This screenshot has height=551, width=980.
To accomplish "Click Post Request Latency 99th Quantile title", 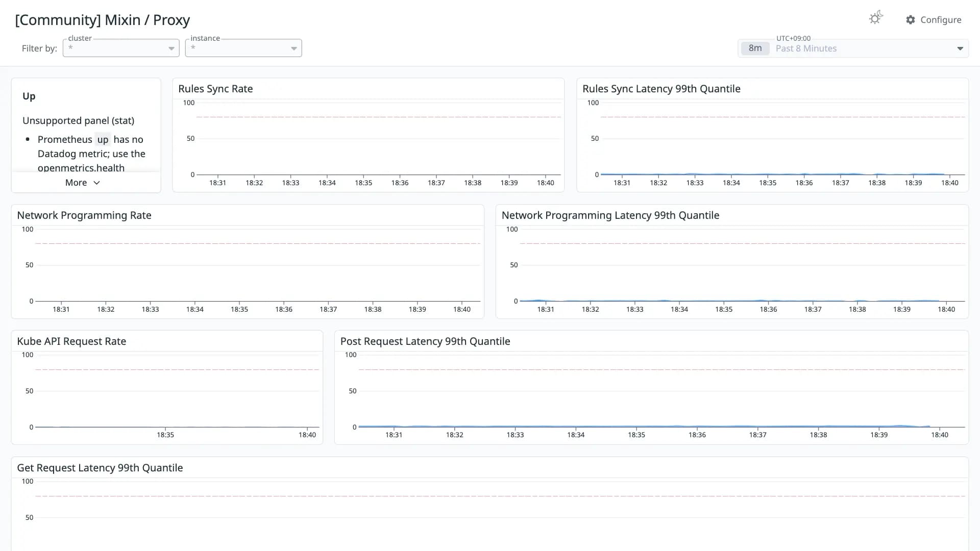I will [x=425, y=341].
